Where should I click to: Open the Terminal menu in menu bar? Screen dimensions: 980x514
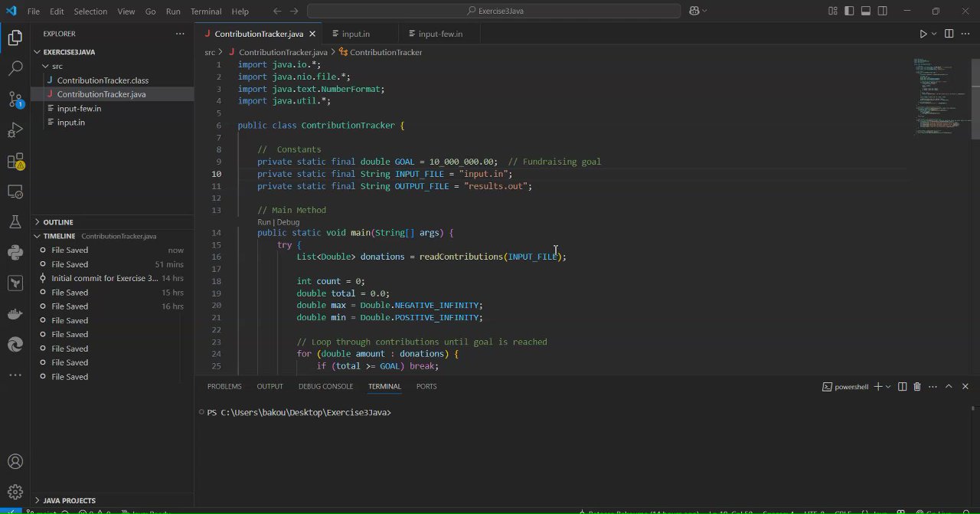(205, 11)
